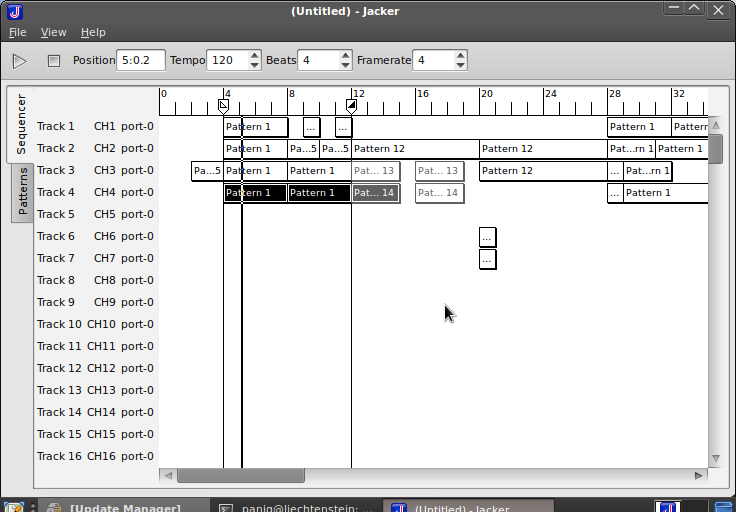Select the Jacker window taskbar button
The width and height of the screenshot is (736, 512).
468,507
